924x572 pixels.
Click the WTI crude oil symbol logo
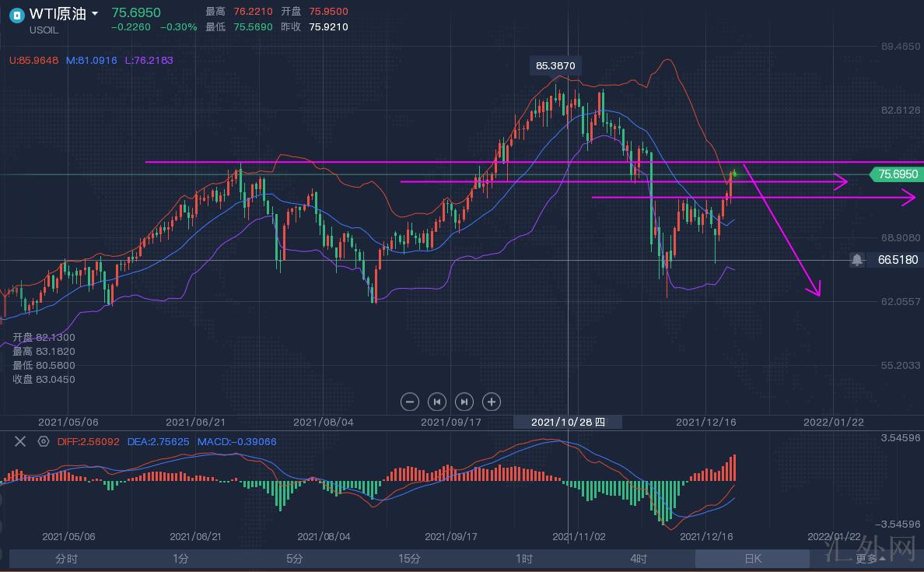(16, 15)
